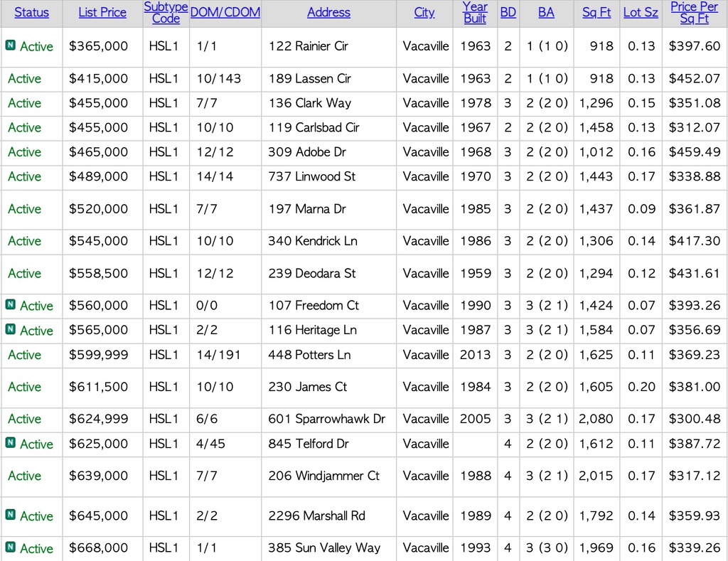Sort by List Price column header
Screen dimensions: 728x561
(x=102, y=13)
